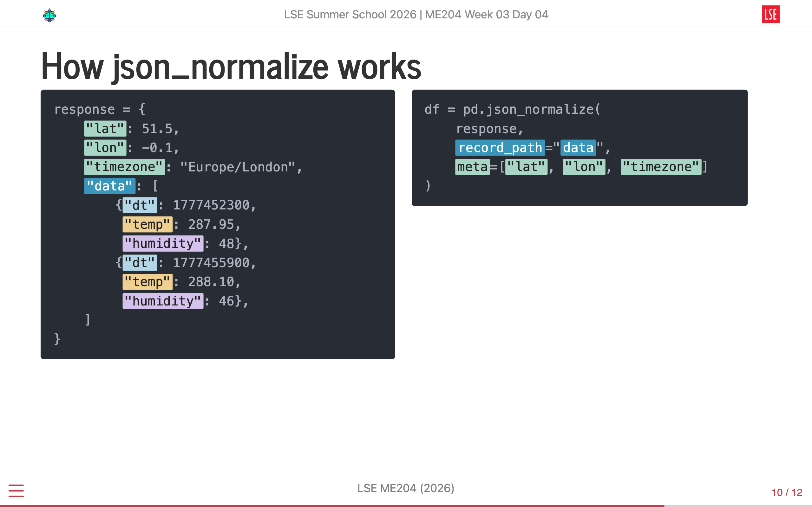812x507 pixels.
Task: Click the record_path highlighted parameter
Action: (x=500, y=148)
